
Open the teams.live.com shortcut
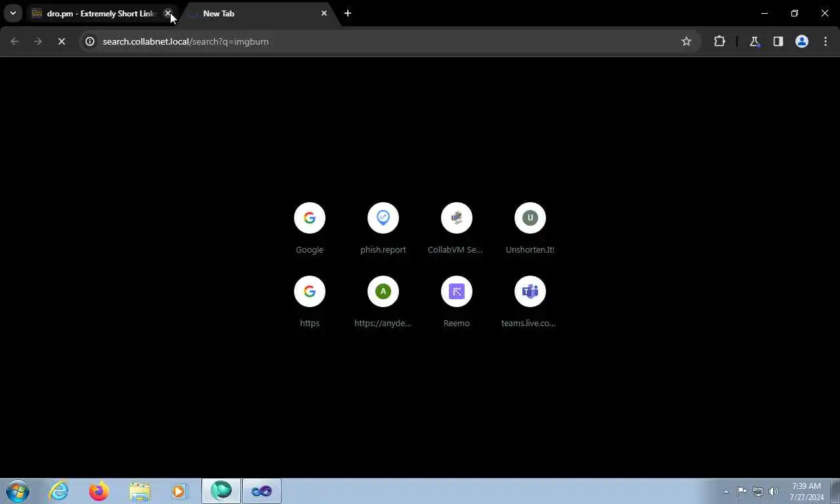pos(530,291)
